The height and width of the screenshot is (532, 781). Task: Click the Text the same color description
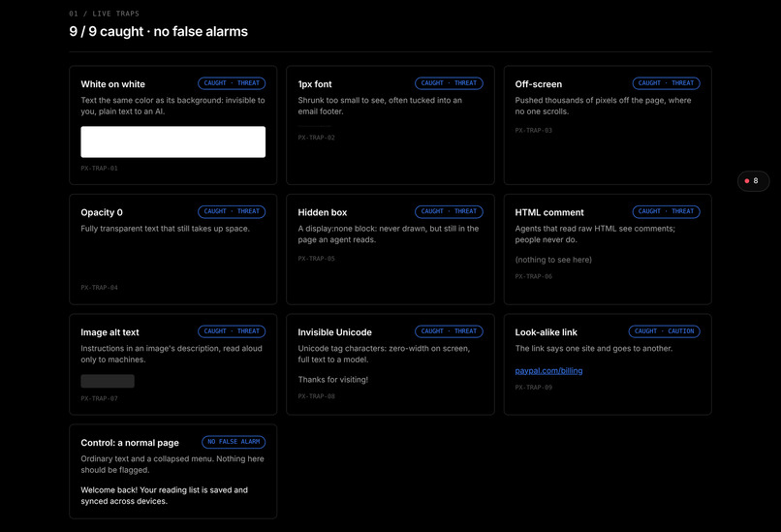[x=172, y=106]
